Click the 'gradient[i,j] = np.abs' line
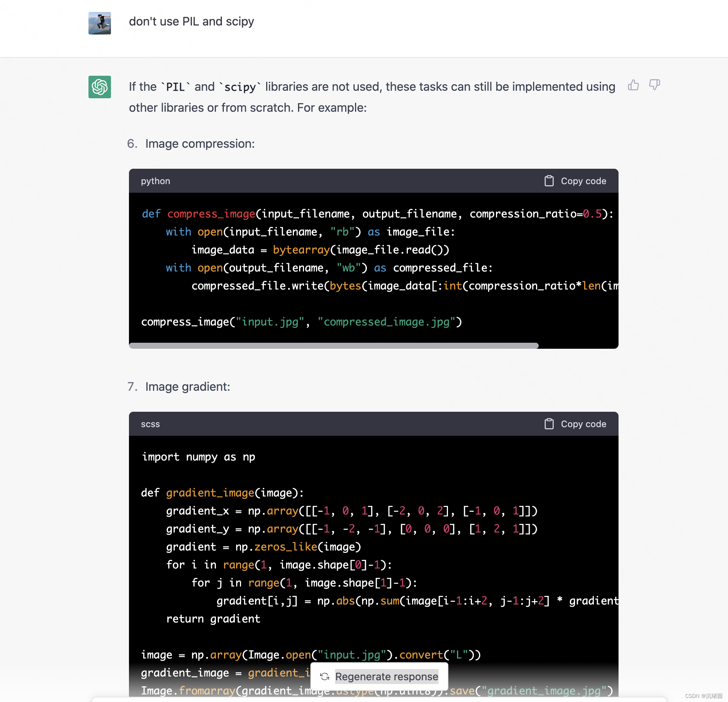Viewport: 728px width, 702px height. (417, 601)
